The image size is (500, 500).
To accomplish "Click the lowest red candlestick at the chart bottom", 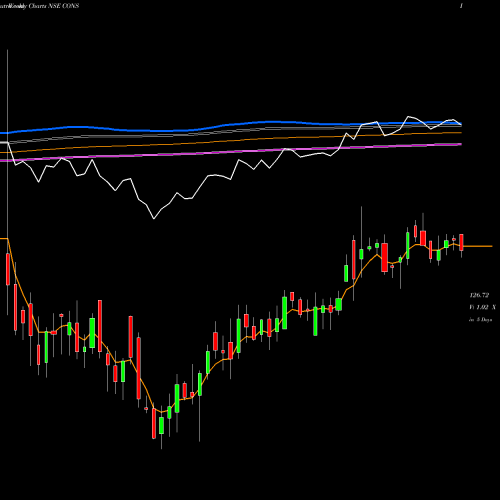I will click(154, 423).
